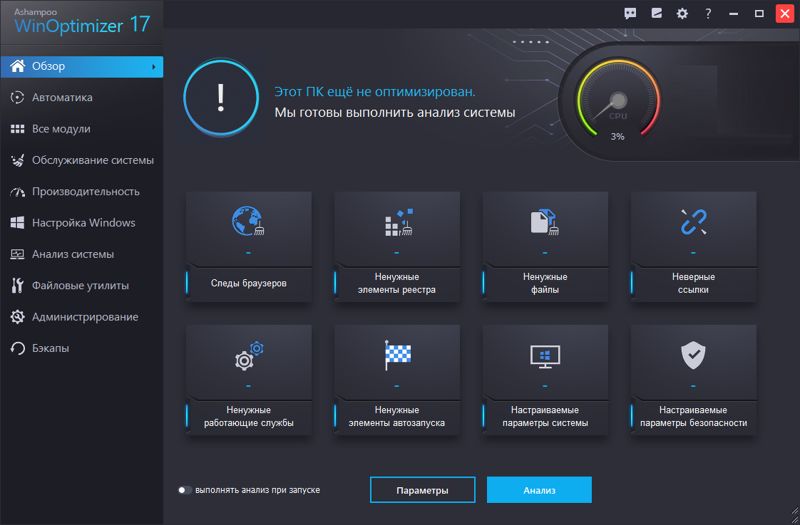Click the 3% CPU reading

[x=617, y=137]
